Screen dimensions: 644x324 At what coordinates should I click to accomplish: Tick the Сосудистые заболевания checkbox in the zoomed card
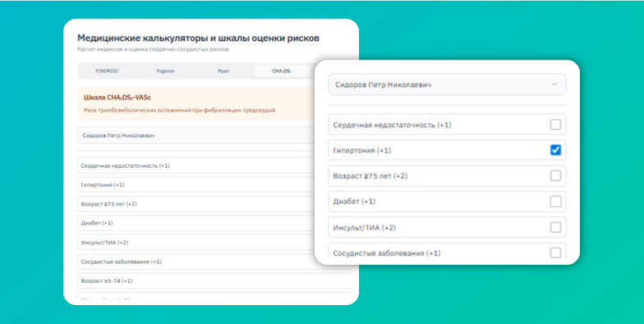pos(555,252)
